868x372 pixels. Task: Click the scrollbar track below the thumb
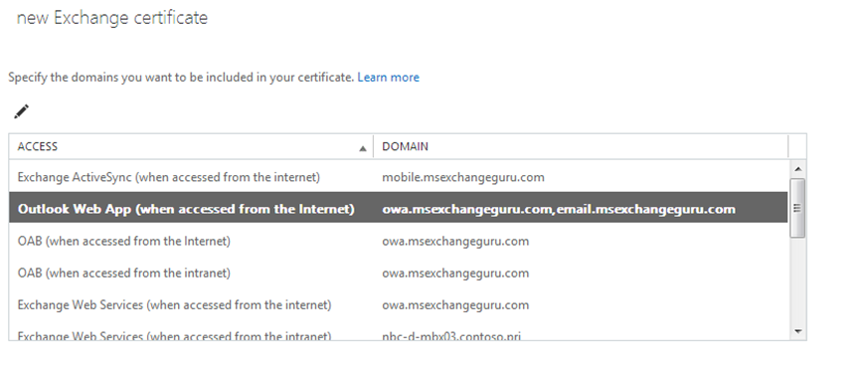pyautogui.click(x=797, y=281)
